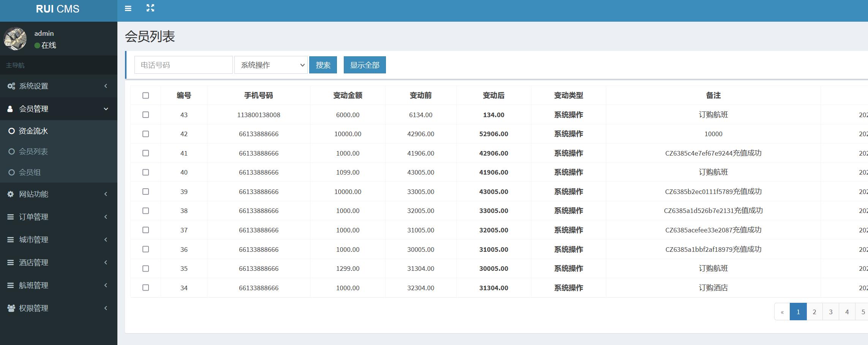Viewport: 868px width, 345px height.
Task: Click the bars icon beside 航班管理
Action: (x=11, y=285)
